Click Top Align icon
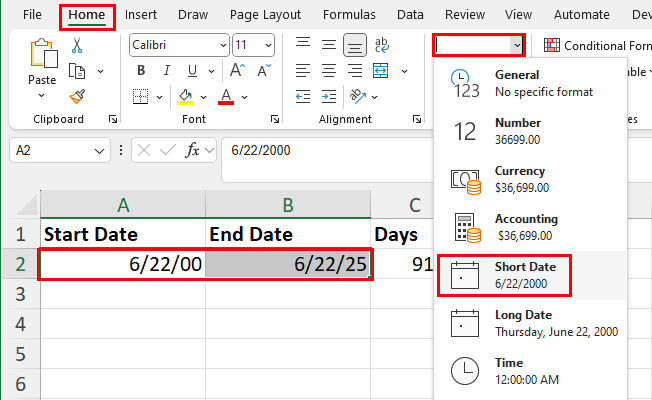 coord(303,43)
